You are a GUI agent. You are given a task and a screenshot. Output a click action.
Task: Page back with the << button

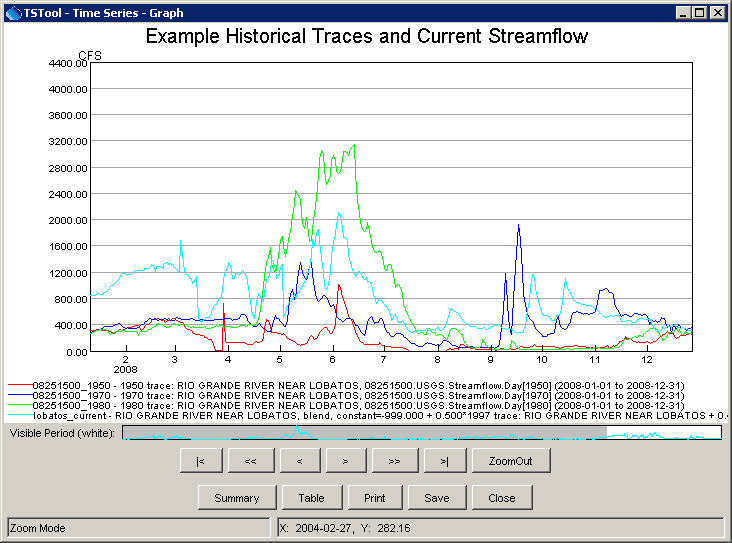[x=250, y=461]
